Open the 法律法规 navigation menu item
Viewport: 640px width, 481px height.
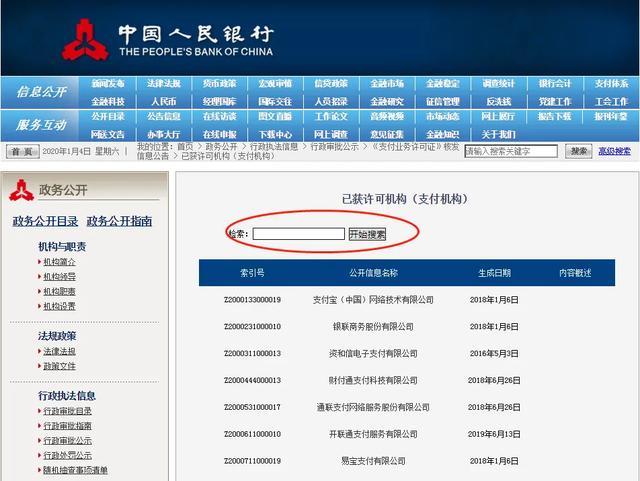[164, 84]
